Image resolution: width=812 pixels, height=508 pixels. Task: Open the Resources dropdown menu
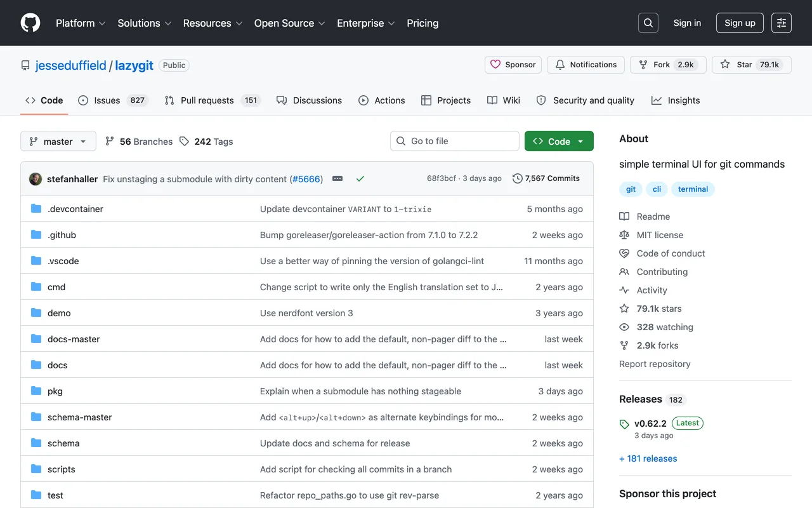(x=213, y=23)
